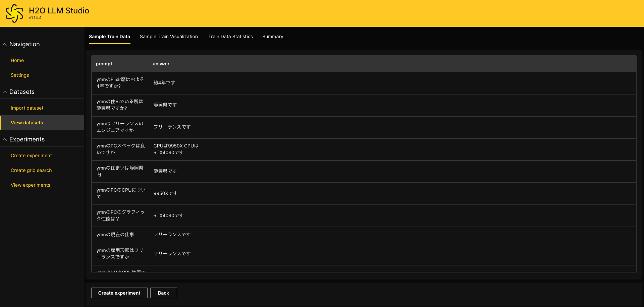Select the answer '9950Xです'

165,193
